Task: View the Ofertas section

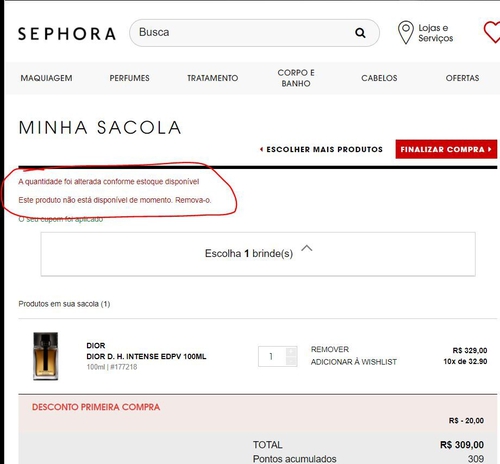Action: pos(462,78)
